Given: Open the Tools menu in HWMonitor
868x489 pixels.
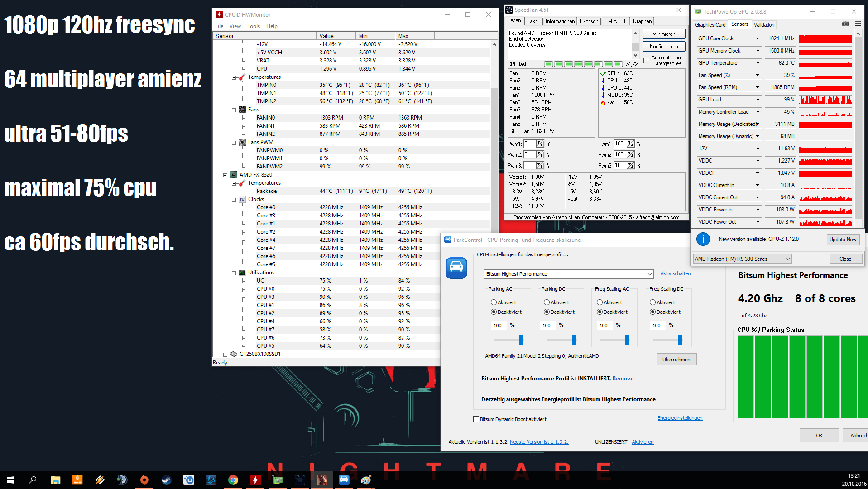Looking at the screenshot, I should click(254, 26).
